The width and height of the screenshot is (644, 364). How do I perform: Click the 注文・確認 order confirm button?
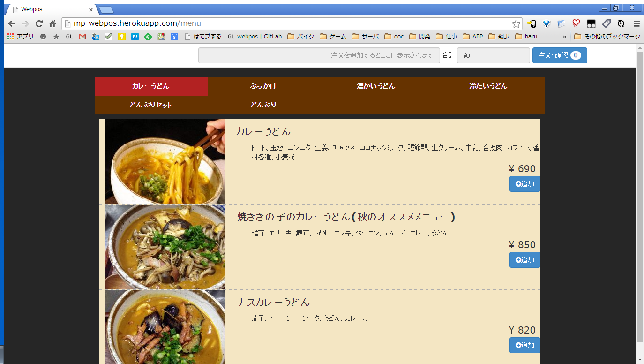click(x=560, y=55)
